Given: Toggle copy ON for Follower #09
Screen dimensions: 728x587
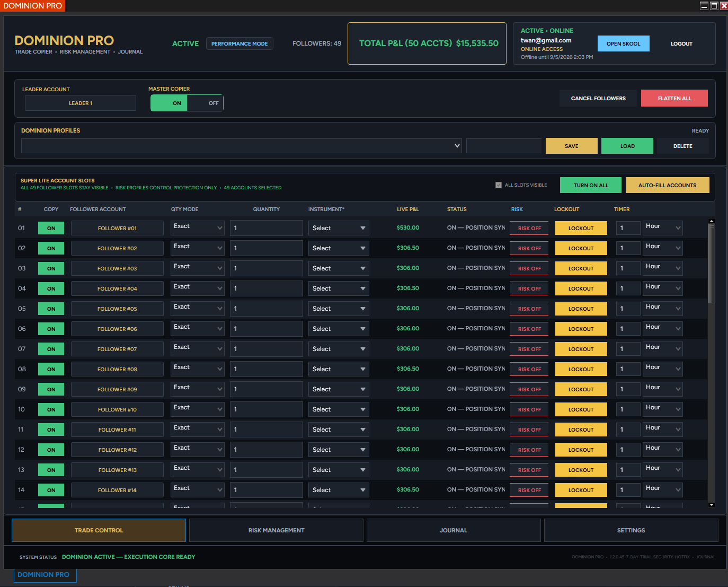Looking at the screenshot, I should tap(51, 389).
